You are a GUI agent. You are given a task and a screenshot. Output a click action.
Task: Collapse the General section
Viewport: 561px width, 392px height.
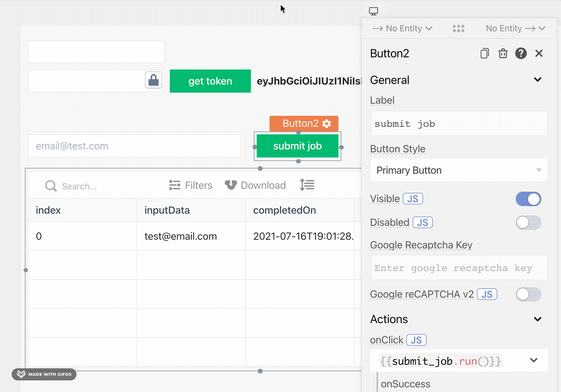coord(538,80)
